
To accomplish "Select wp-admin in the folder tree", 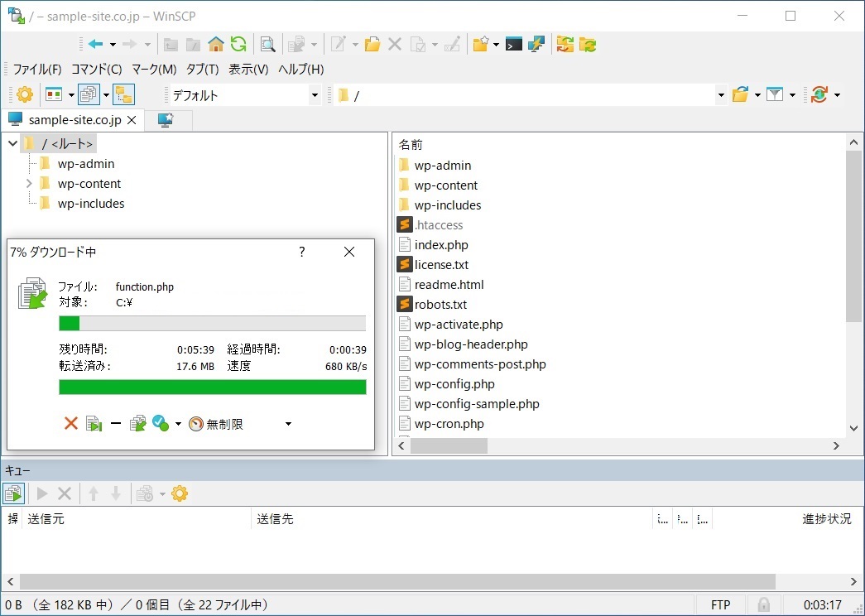I will click(86, 164).
